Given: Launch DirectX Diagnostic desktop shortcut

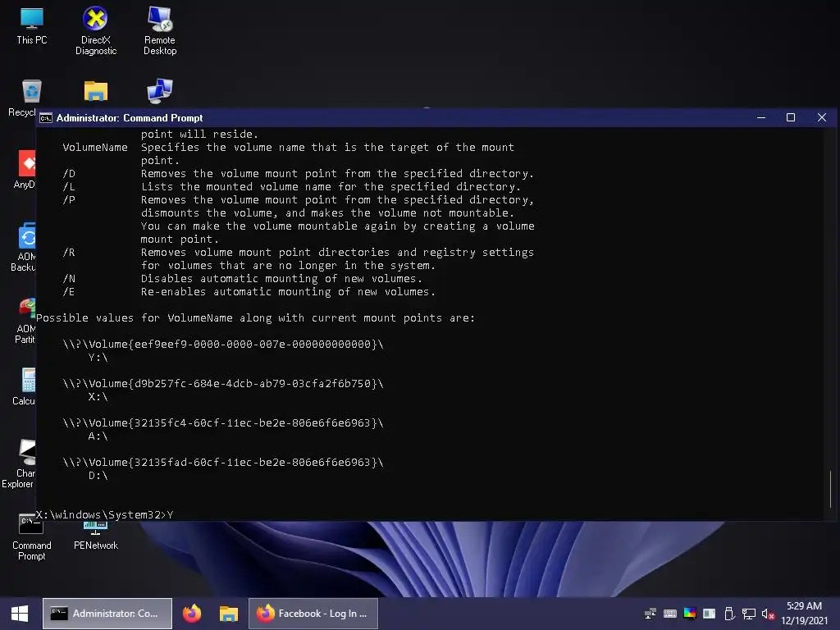Looking at the screenshot, I should point(95,30).
